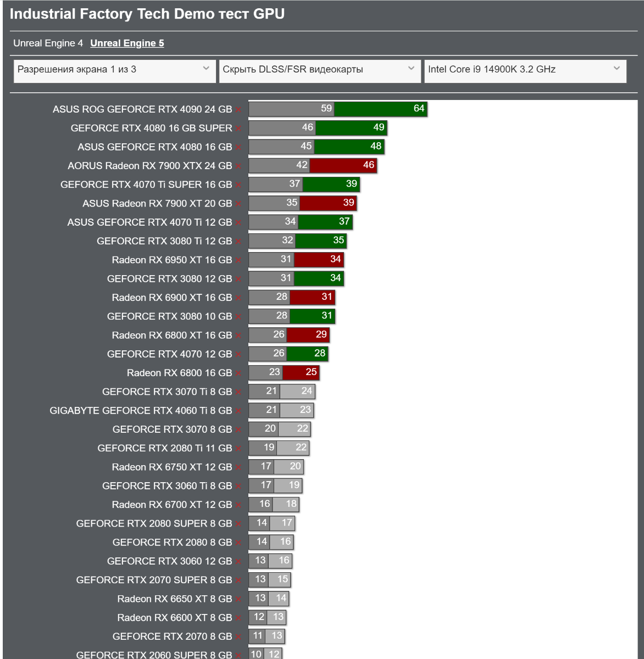Click the green 49 fps bar for RTX 4080 SUPER
The image size is (644, 659).
[352, 128]
